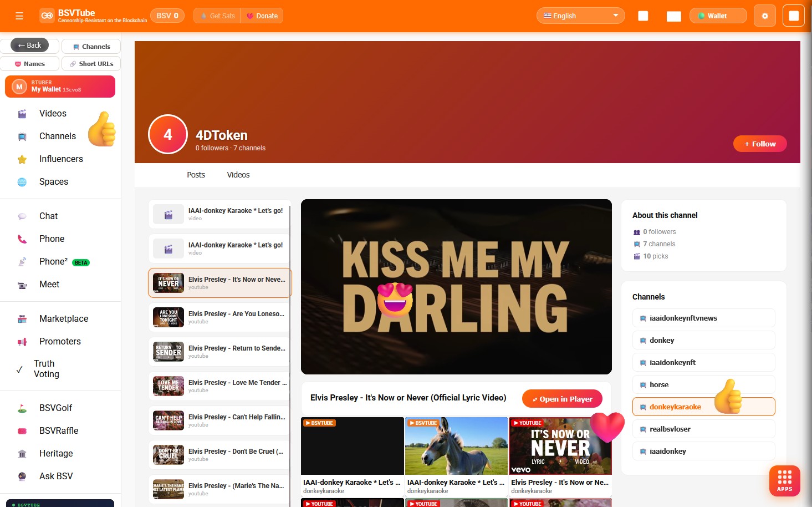Open the donkey channel link
This screenshot has height=507, width=812.
(703, 341)
